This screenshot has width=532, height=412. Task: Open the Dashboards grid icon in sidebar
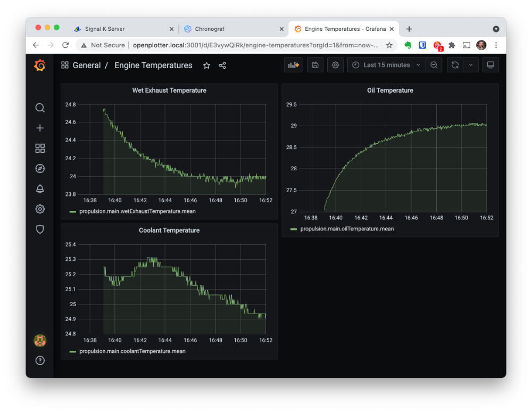click(x=40, y=149)
